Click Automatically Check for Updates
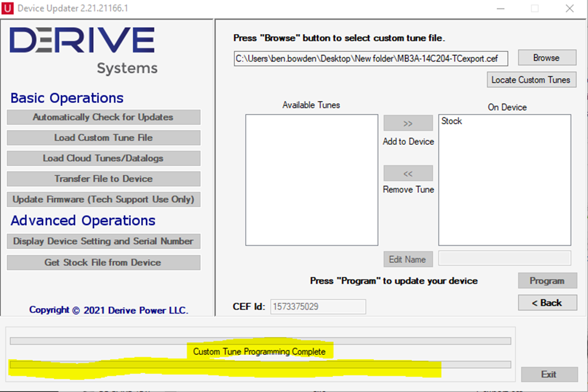 pyautogui.click(x=103, y=117)
